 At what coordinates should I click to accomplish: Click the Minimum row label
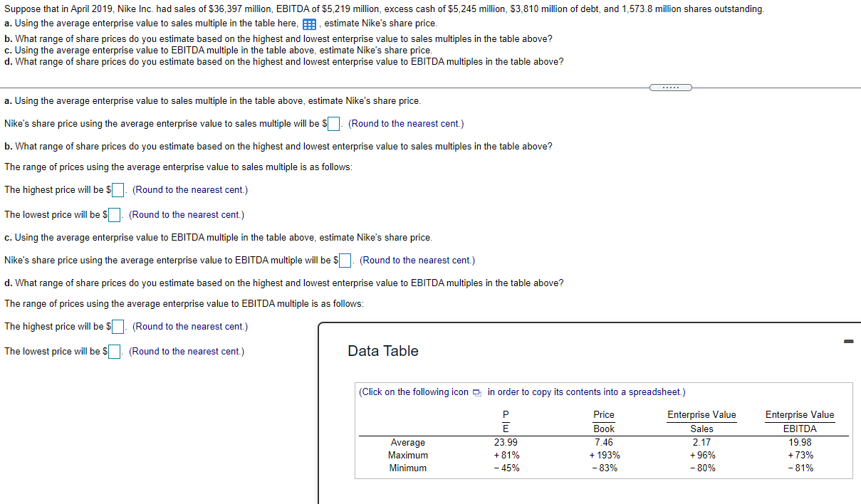[408, 468]
